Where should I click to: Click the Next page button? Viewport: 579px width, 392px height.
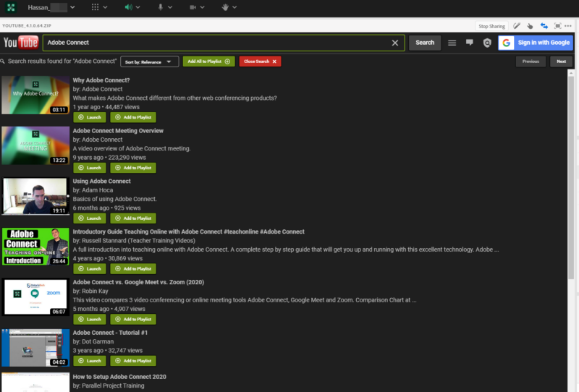(x=562, y=61)
